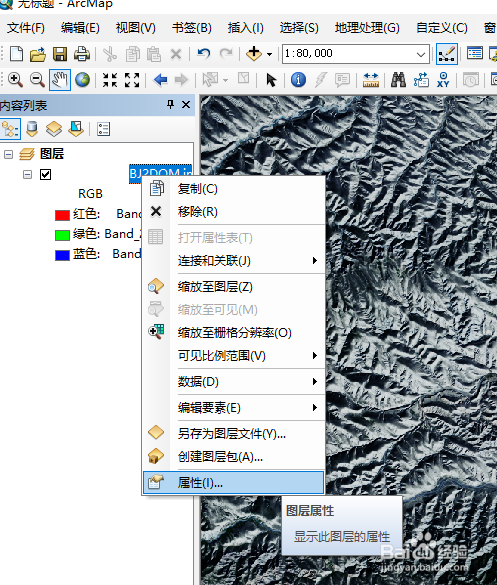Viewport: 497px width, 585px height.
Task: Select the Select Elements black arrow tool
Action: [x=271, y=80]
